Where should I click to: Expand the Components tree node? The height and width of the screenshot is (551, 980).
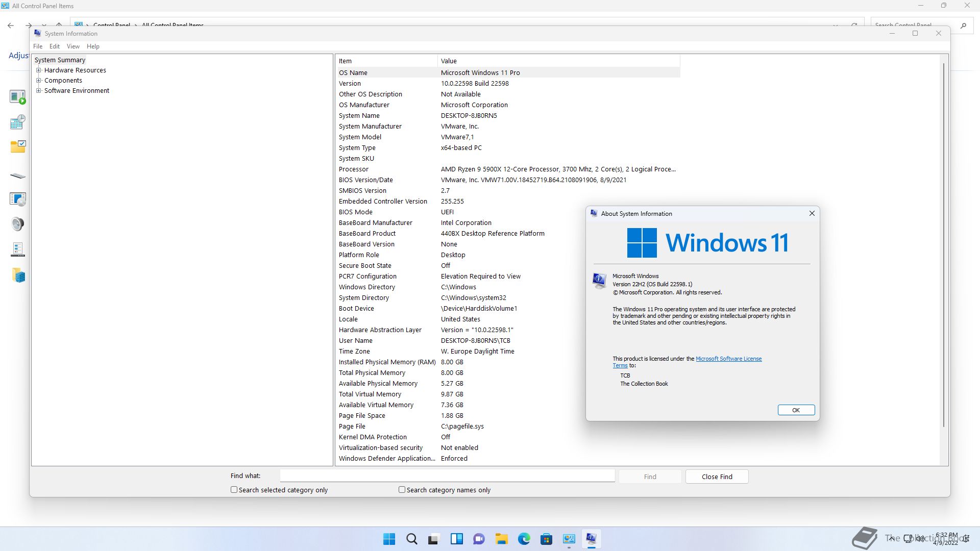click(x=38, y=81)
